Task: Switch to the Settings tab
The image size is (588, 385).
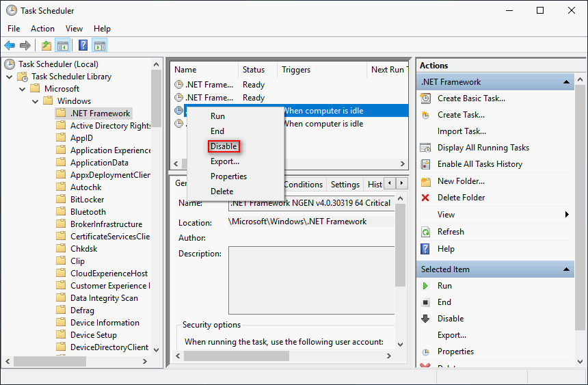Action: (345, 185)
